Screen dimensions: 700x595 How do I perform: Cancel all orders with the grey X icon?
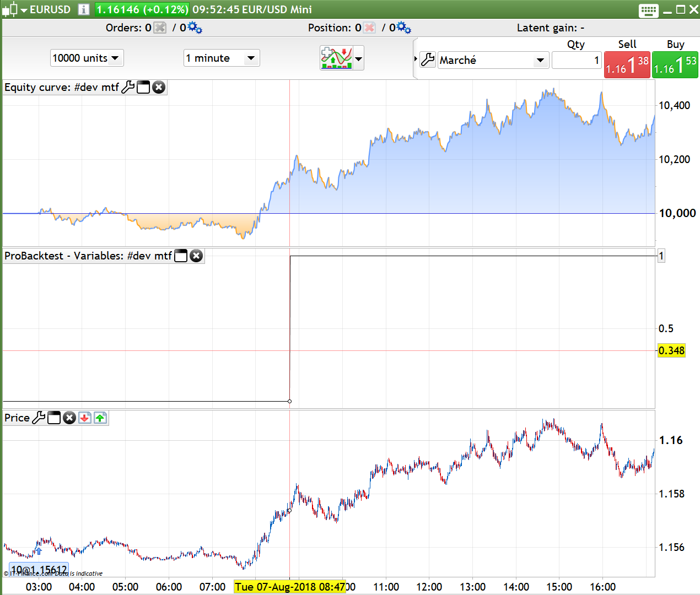(x=159, y=28)
